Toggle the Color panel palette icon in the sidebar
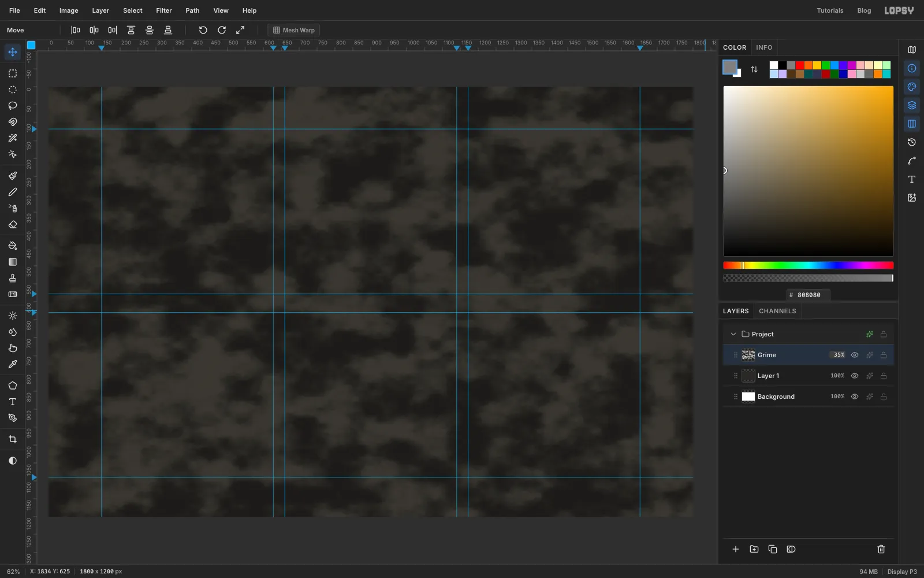 912,87
